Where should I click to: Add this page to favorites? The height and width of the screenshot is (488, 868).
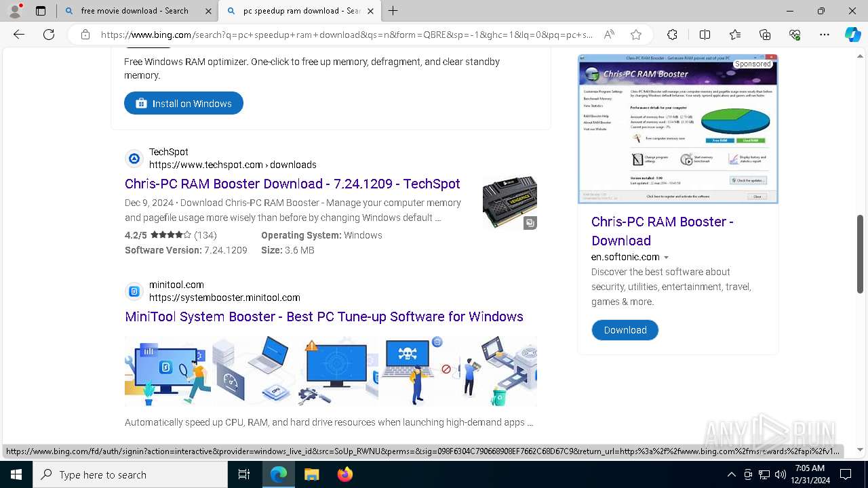coord(636,35)
